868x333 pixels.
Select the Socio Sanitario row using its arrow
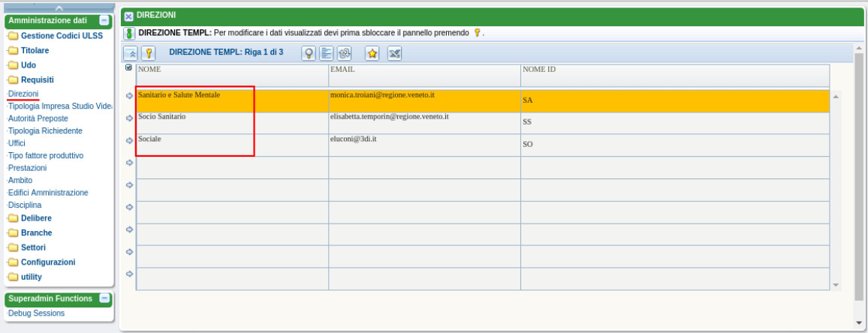click(x=129, y=118)
